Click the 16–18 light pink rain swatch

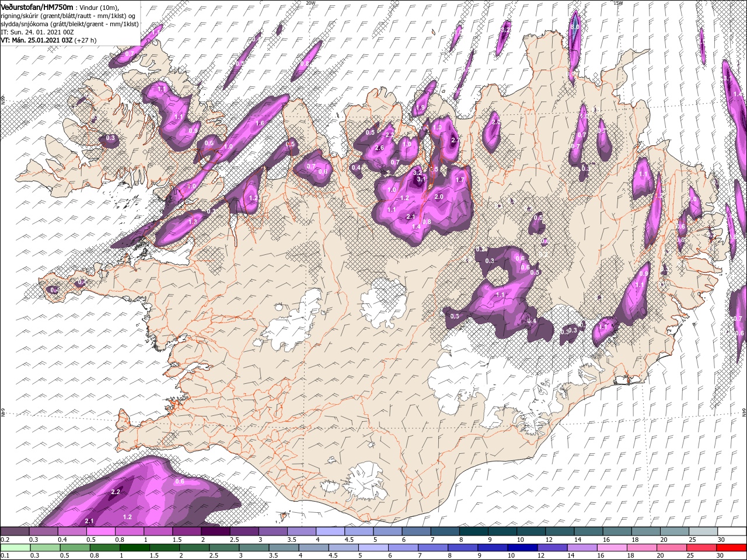(x=613, y=548)
